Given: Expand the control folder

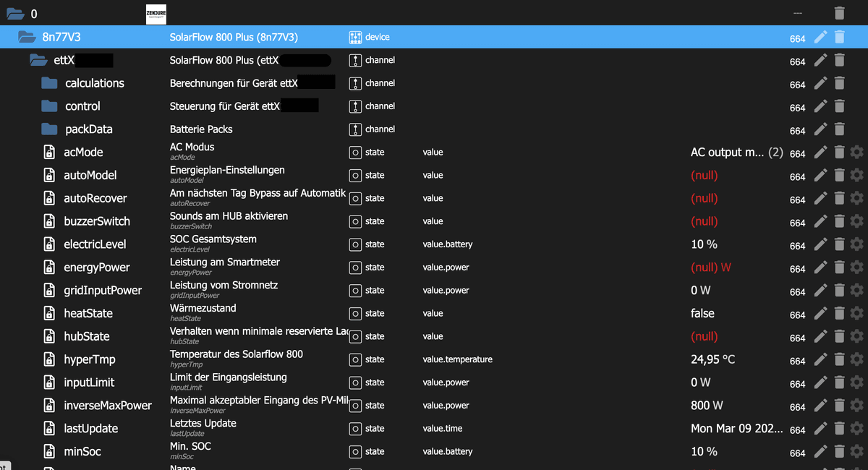Looking at the screenshot, I should coord(49,106).
